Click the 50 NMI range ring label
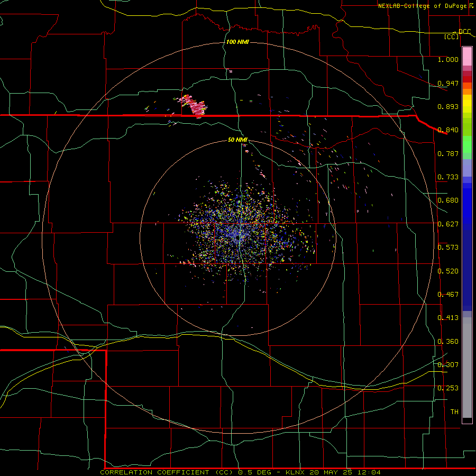Viewport: 476px width, 476px height. click(237, 140)
